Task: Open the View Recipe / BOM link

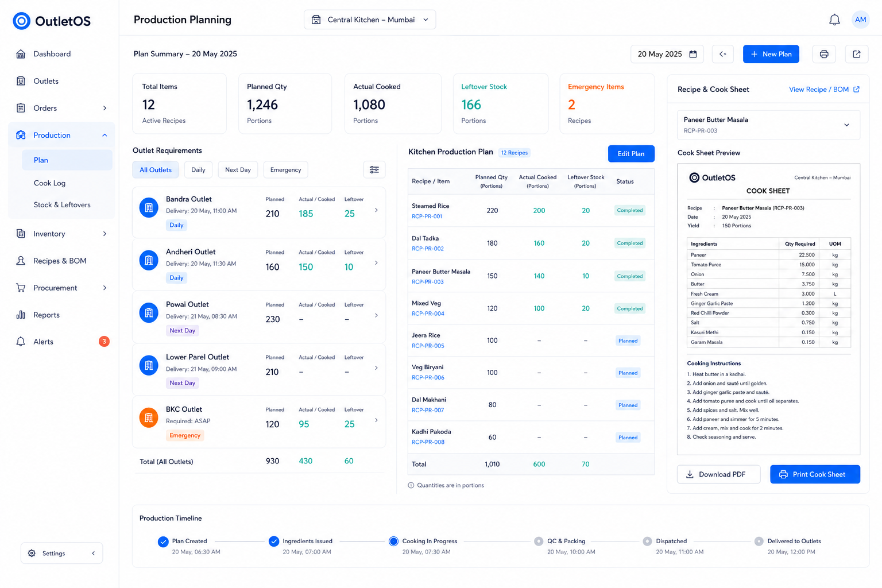Action: (x=824, y=90)
